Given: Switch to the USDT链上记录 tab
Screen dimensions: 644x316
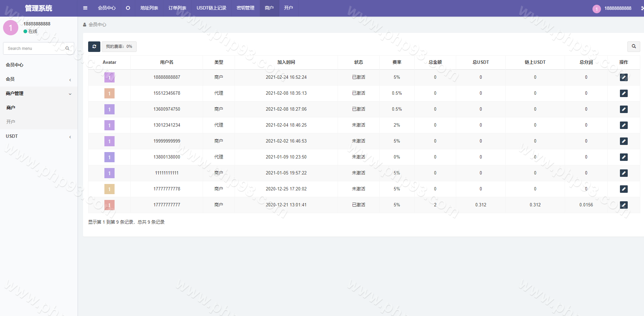Looking at the screenshot, I should (x=211, y=8).
